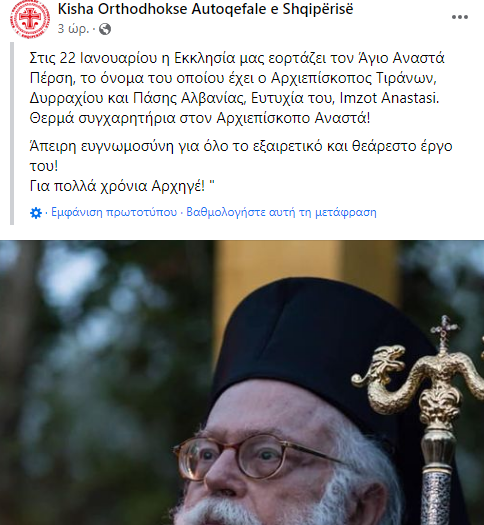Click 'Εμφάνιση πρωτοτύπου' to show original
The image size is (484, 525).
[x=114, y=212]
